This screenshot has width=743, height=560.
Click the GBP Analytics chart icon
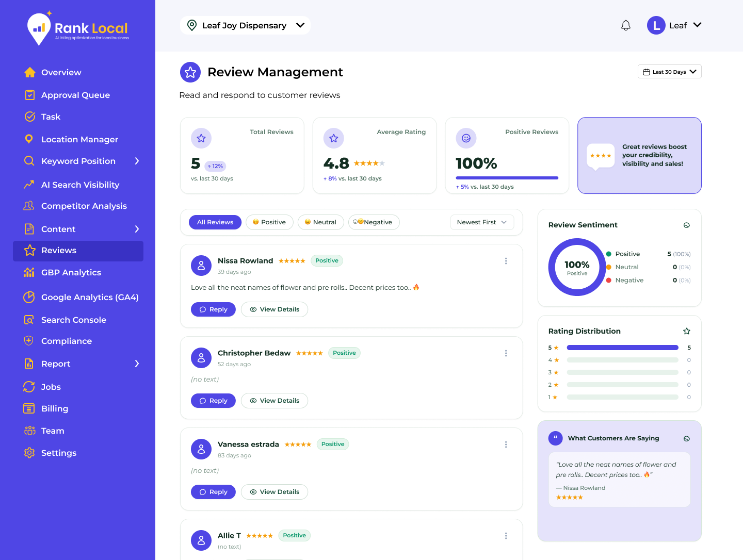pyautogui.click(x=29, y=272)
